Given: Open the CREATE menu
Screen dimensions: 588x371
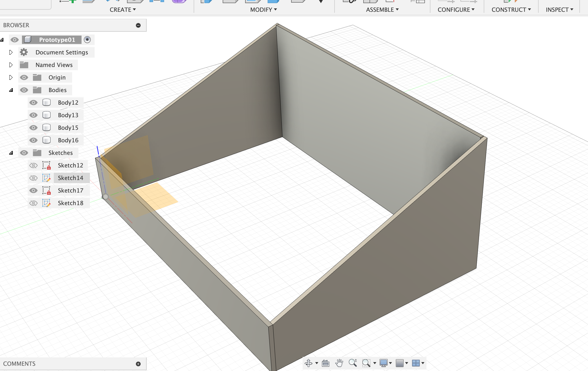Looking at the screenshot, I should click(123, 10).
